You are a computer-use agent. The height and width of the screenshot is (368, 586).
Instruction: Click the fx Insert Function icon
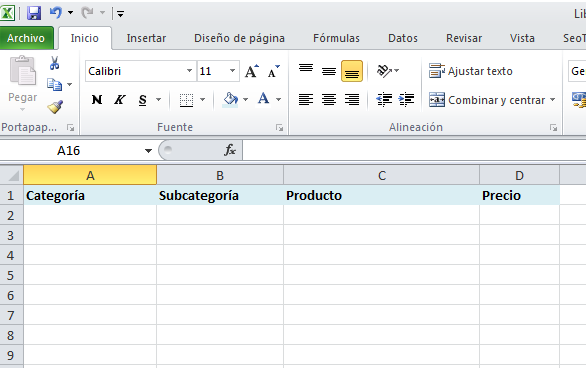pyautogui.click(x=230, y=150)
